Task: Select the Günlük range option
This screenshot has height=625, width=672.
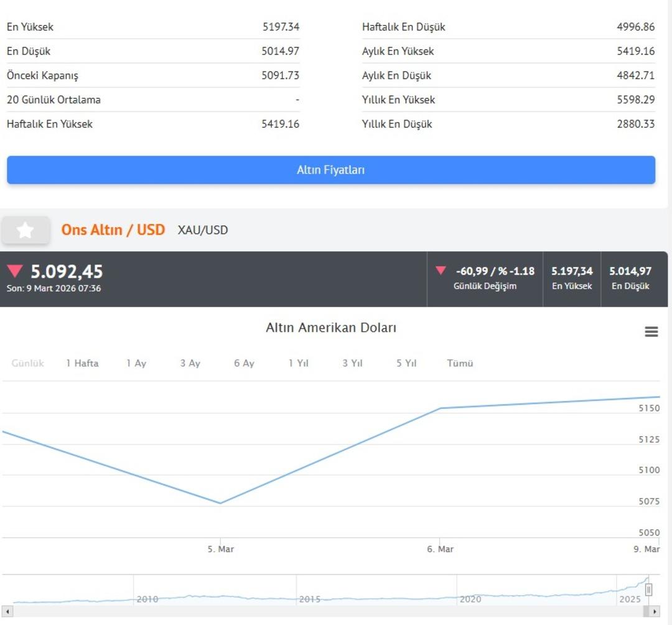Action: 28,363
